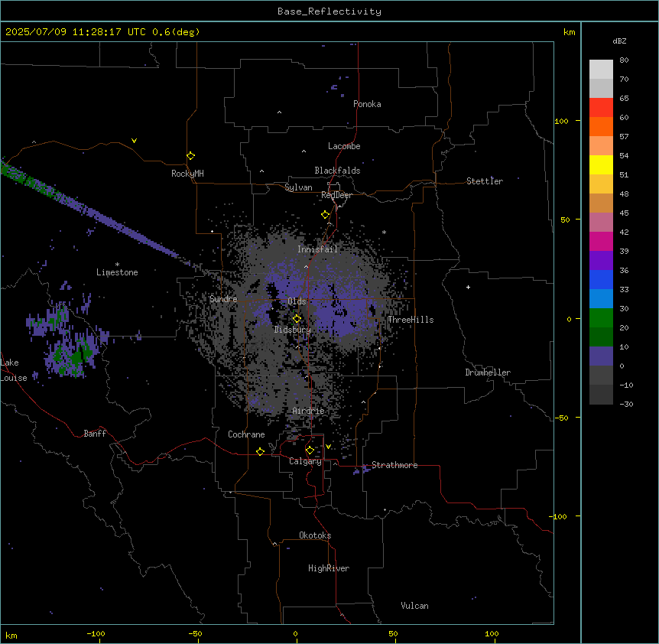Image resolution: width=659 pixels, height=644 pixels.
Task: Select the -50 tick on vertical axis
Action: (x=561, y=418)
